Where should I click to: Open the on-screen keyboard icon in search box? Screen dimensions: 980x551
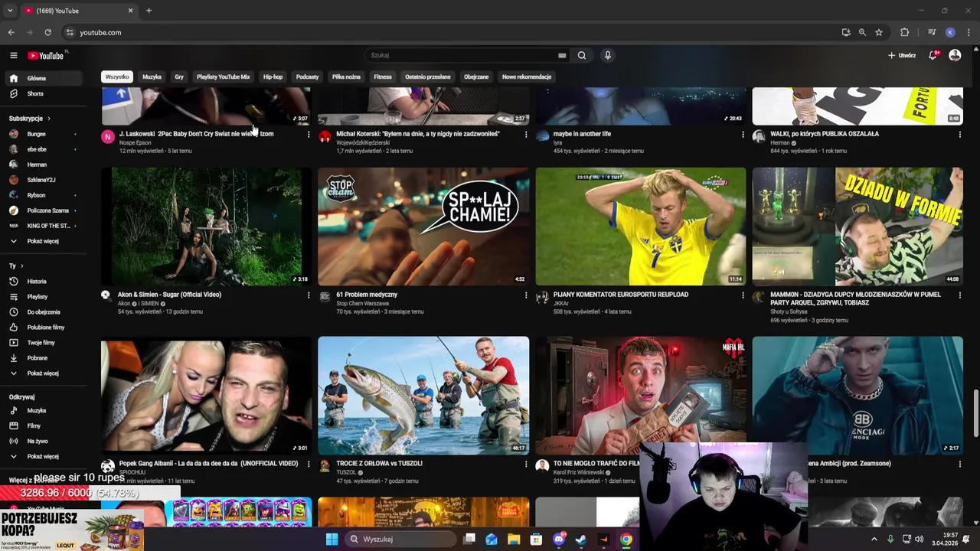click(x=562, y=55)
